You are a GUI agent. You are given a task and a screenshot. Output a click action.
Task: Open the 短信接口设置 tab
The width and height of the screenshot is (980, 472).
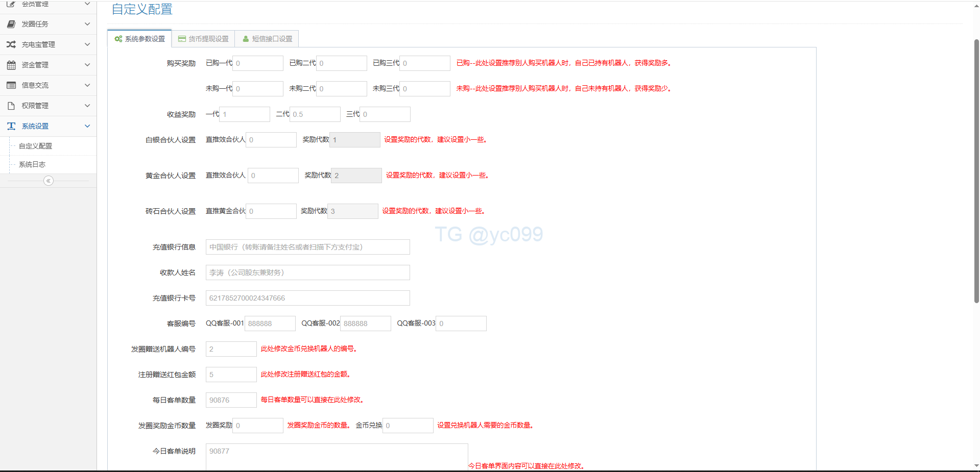pos(267,39)
